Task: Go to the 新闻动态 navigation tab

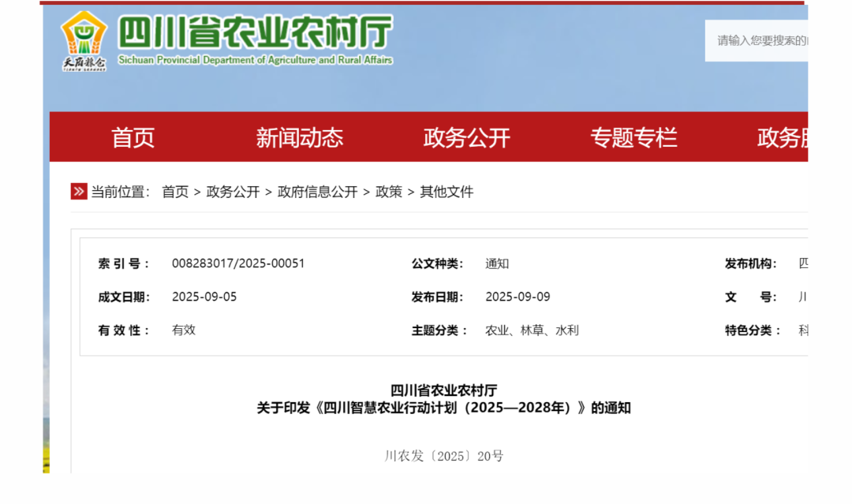Action: tap(299, 137)
